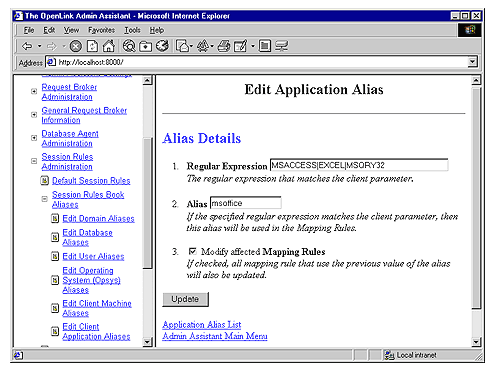Image resolution: width=494 pixels, height=373 pixels.
Task: Open Request Broker Administration link
Action: (x=69, y=92)
